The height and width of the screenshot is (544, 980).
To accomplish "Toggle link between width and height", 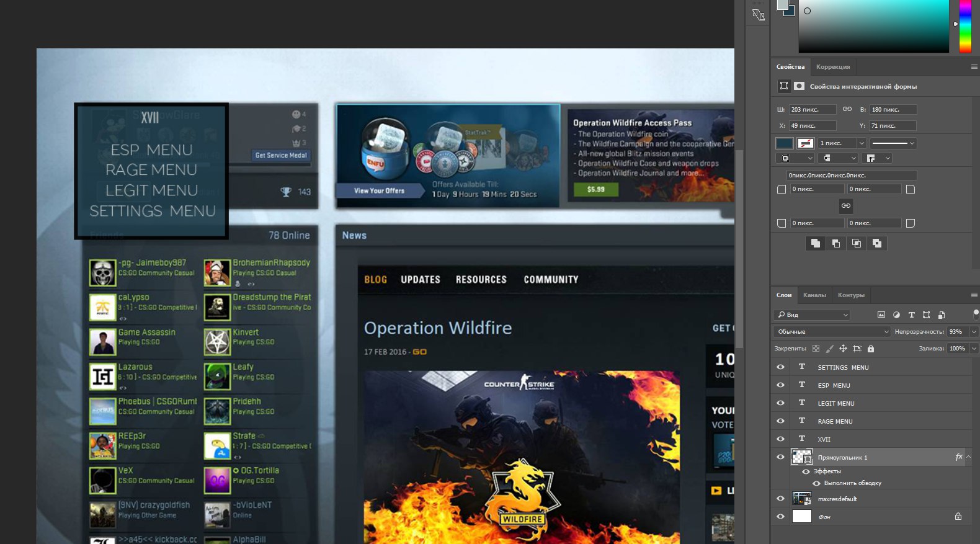I will pos(847,109).
